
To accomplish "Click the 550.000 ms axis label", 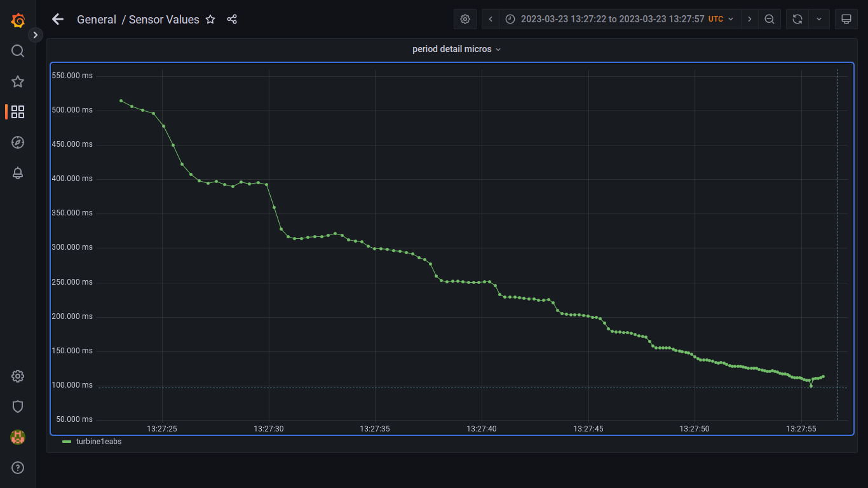I will [x=72, y=76].
